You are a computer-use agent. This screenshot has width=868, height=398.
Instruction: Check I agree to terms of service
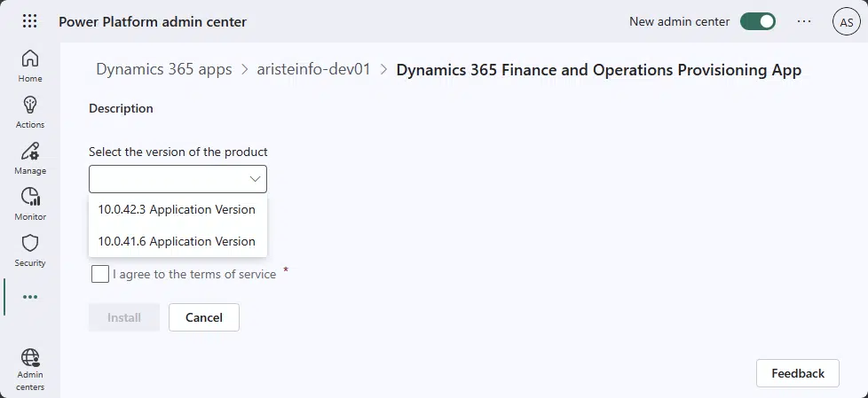coord(100,274)
